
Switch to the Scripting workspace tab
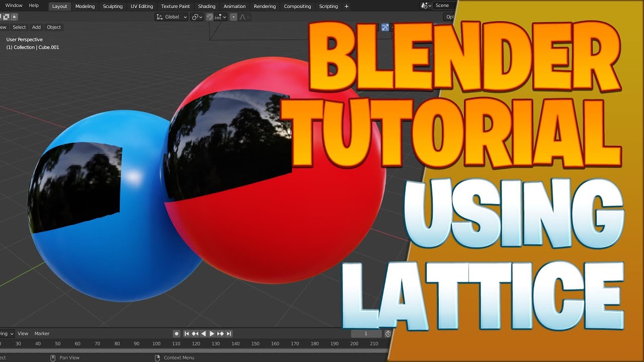(329, 7)
